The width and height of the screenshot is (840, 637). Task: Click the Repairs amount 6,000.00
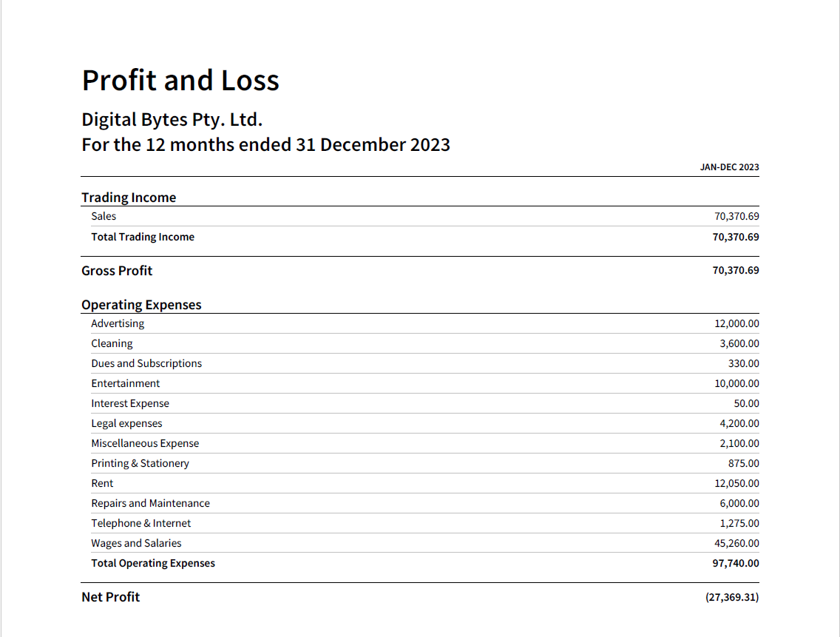[739, 504]
